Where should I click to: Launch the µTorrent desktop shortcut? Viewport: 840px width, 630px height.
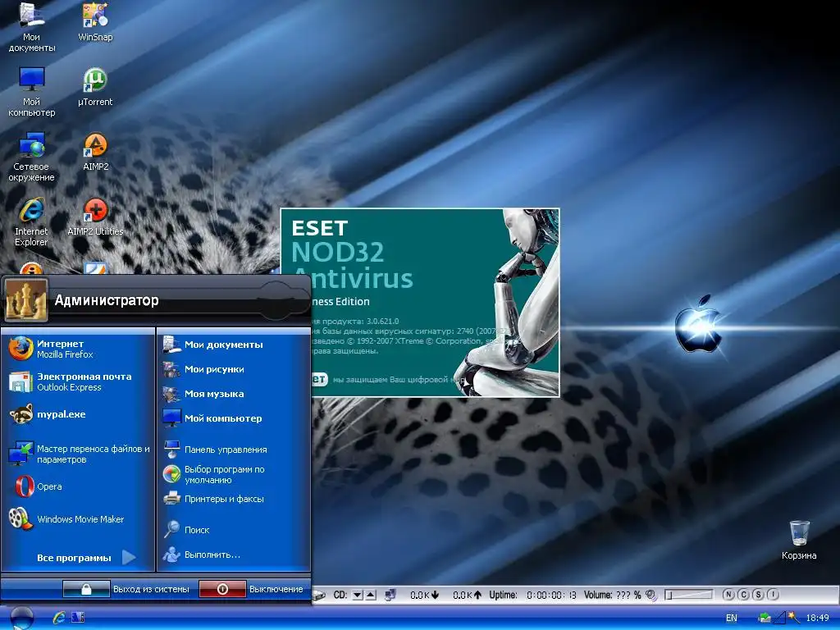[x=95, y=87]
